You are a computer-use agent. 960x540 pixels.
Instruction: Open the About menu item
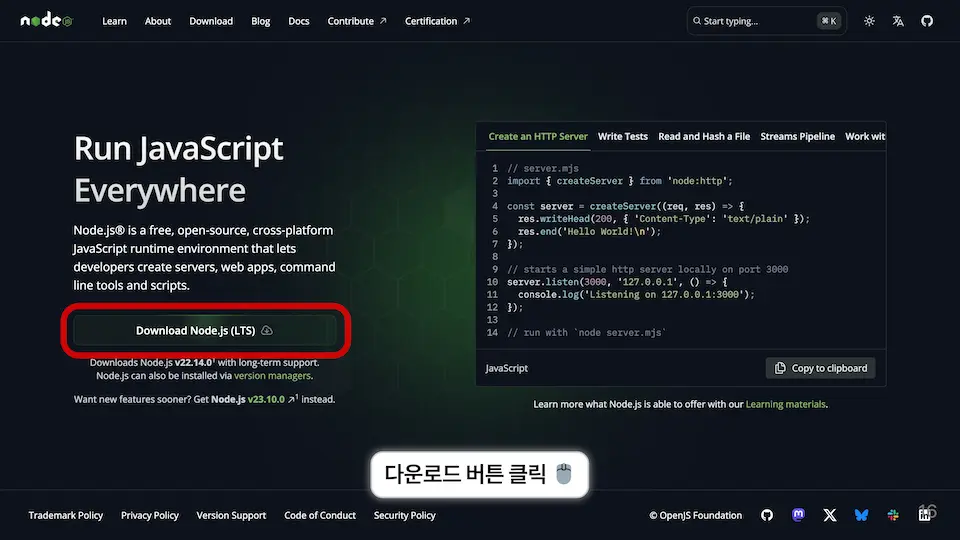(x=158, y=21)
